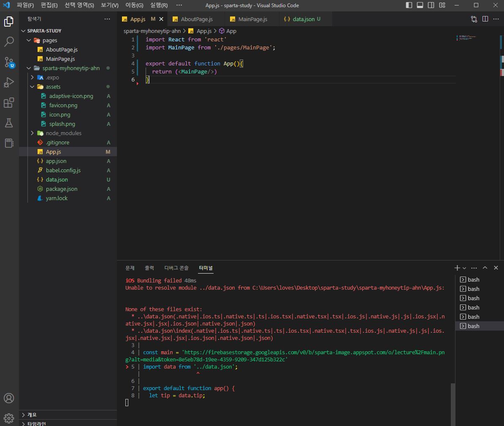
Task: Click the VS Code logo icon
Action: pos(6,5)
